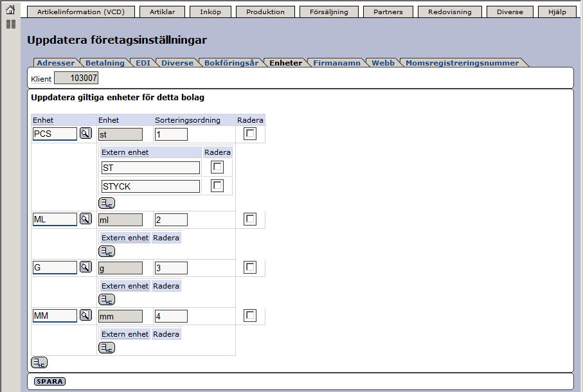This screenshot has height=392, width=583.
Task: Check Radera for the MM unit
Action: pos(250,316)
